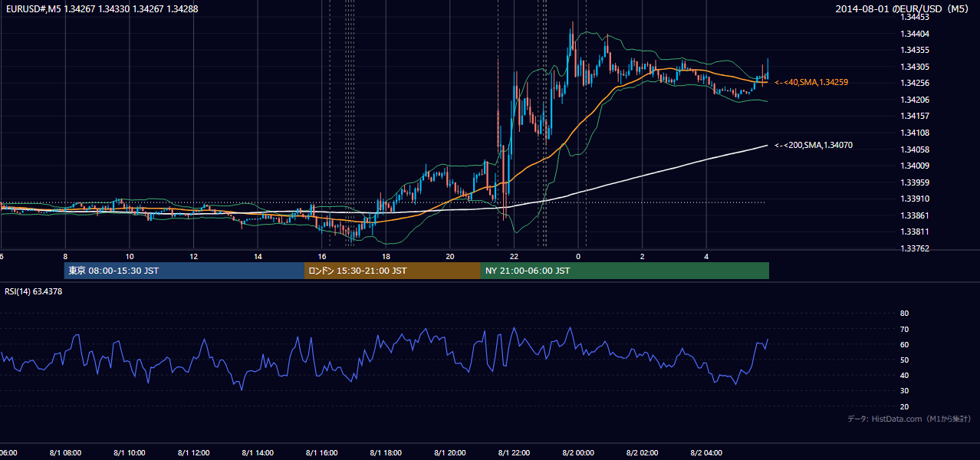The width and height of the screenshot is (980, 460).
Task: Click the 8/1 16:00 time axis label
Action: click(321, 452)
